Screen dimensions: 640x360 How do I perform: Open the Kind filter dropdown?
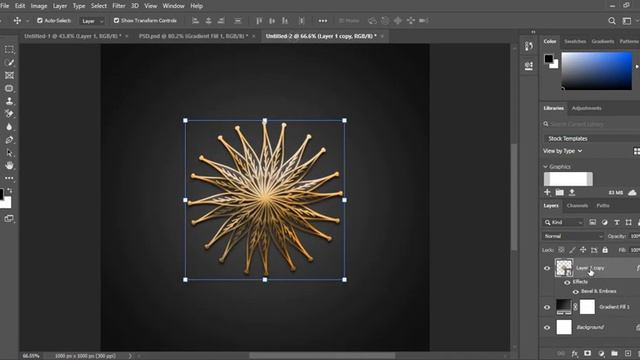[563, 222]
